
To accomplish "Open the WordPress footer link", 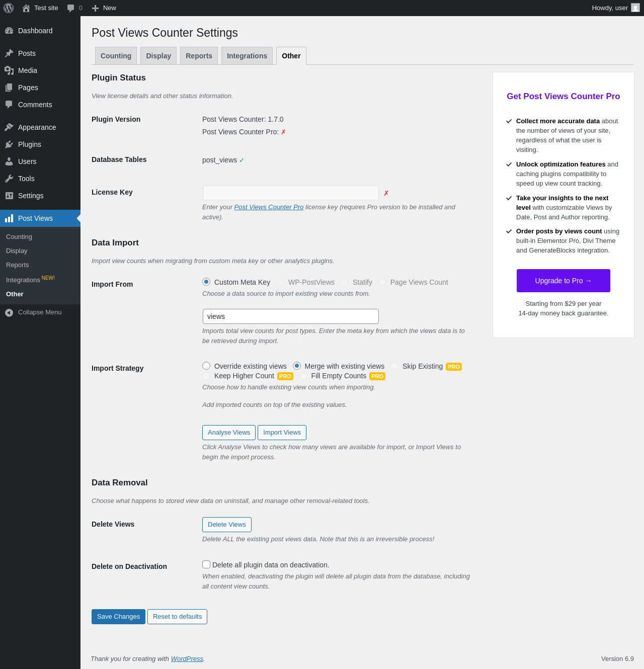I will 187,659.
